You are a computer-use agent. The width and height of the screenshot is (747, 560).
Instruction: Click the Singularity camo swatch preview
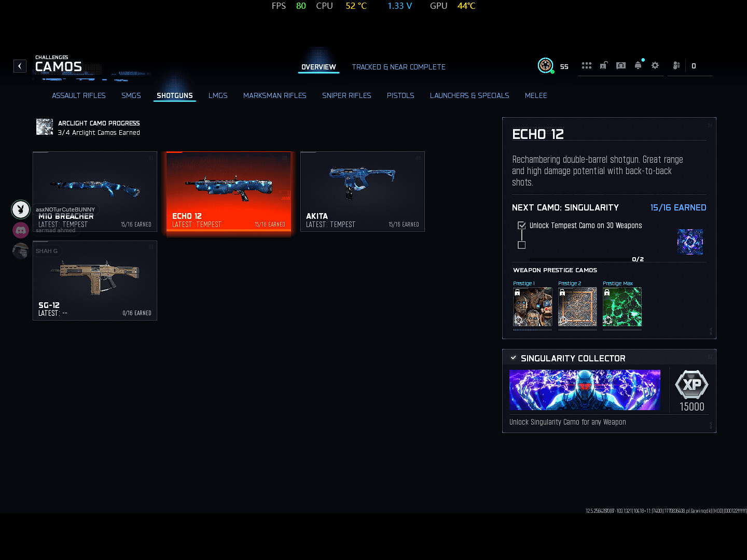pos(690,242)
